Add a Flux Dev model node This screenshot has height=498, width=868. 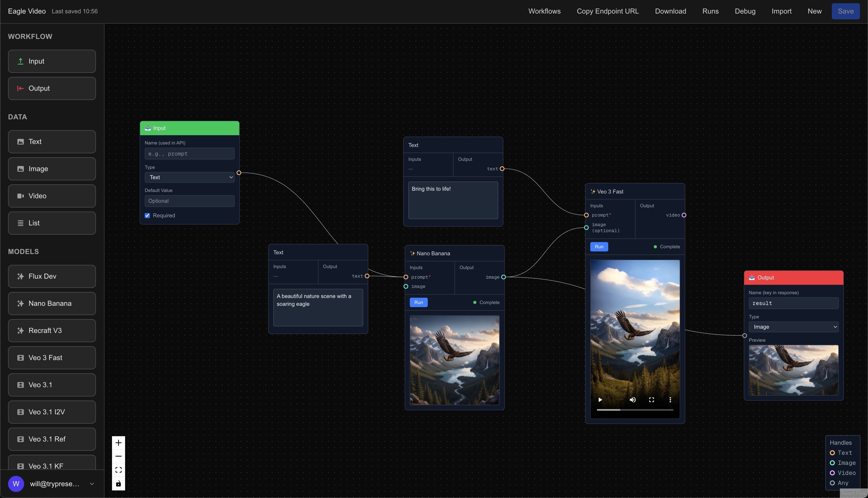pyautogui.click(x=52, y=276)
